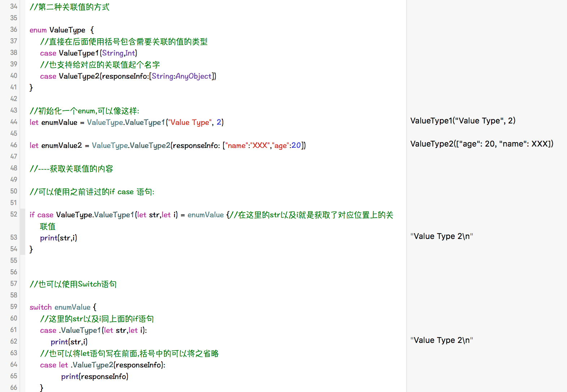The width and height of the screenshot is (567, 392).
Task: Click line number 66 in the gutter
Action: pos(14,388)
